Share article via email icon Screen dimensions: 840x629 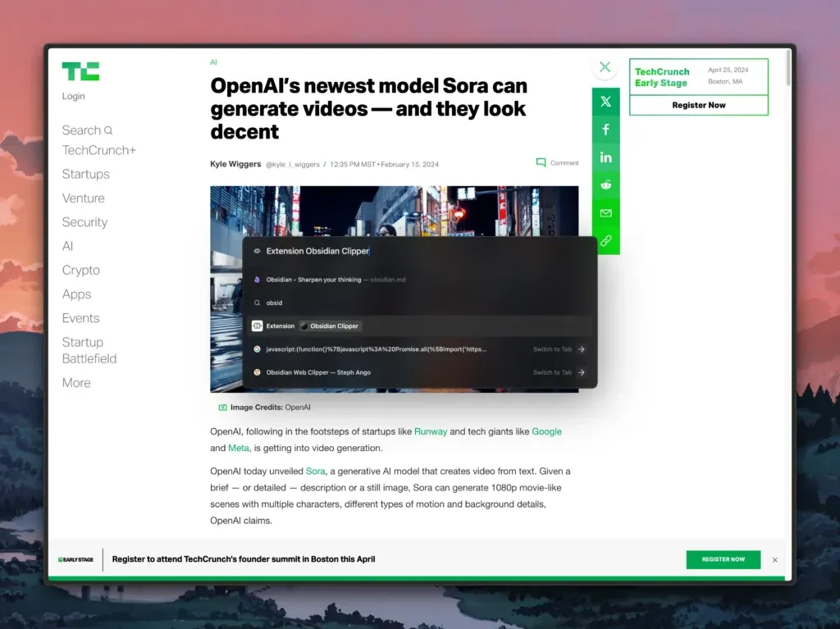pyautogui.click(x=606, y=212)
